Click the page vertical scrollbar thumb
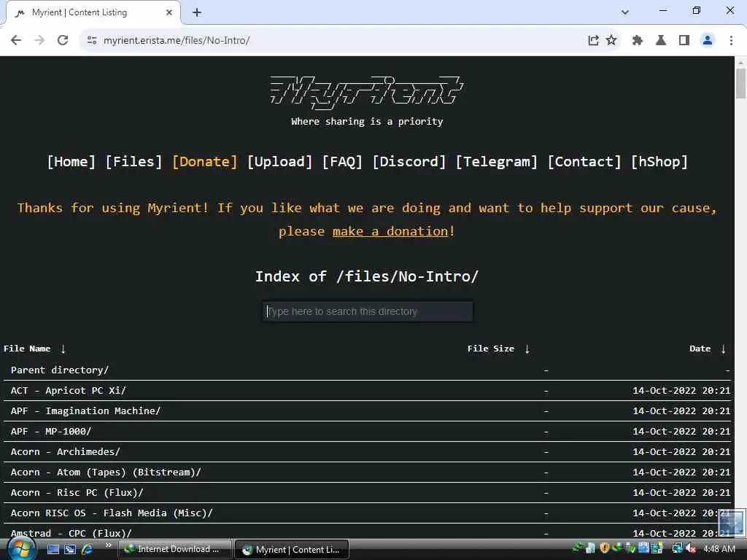The height and width of the screenshot is (560, 747). click(740, 83)
